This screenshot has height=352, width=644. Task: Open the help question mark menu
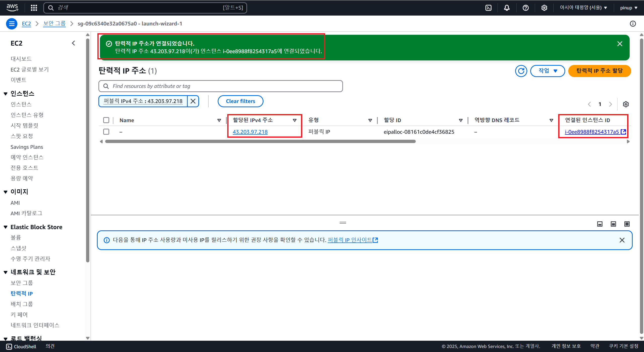(525, 8)
